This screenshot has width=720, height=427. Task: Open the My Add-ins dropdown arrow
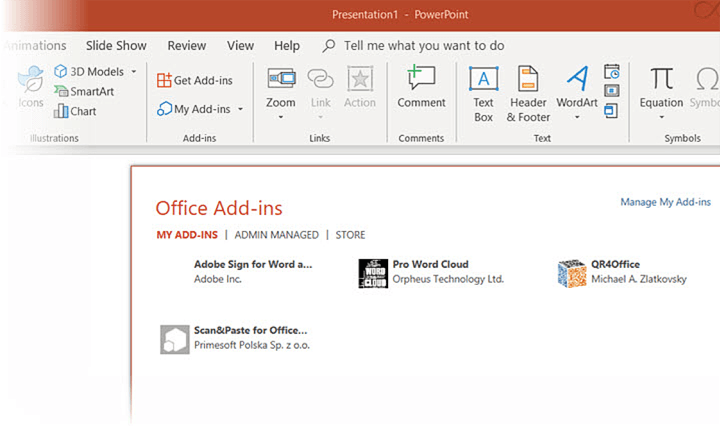point(241,109)
